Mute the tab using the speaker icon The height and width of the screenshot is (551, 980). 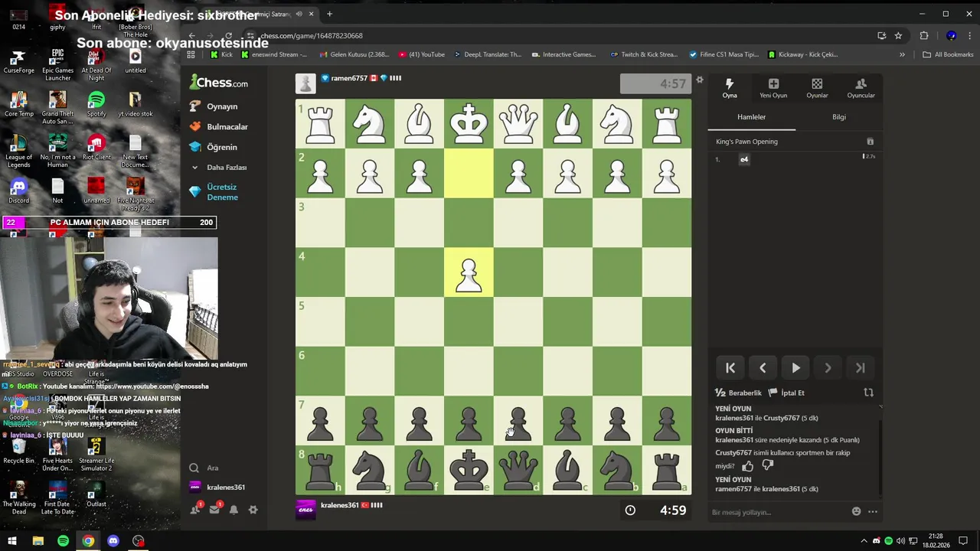click(x=299, y=14)
